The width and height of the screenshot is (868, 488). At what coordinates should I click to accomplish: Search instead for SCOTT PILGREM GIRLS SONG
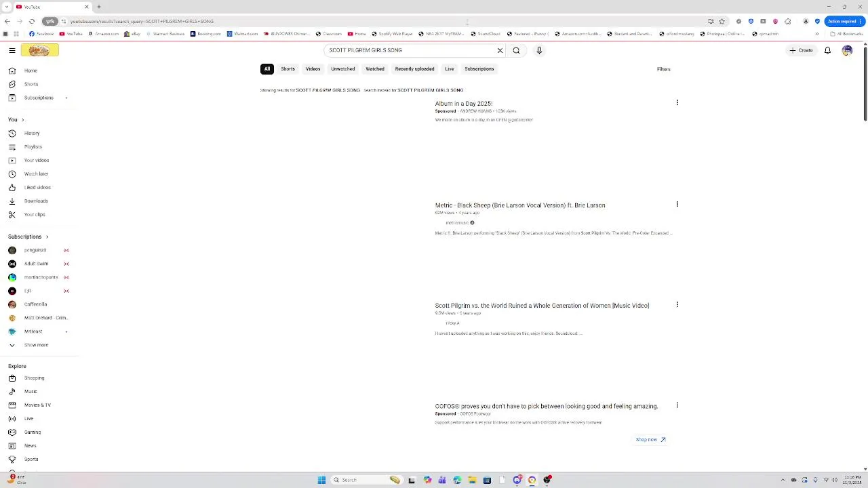click(431, 90)
